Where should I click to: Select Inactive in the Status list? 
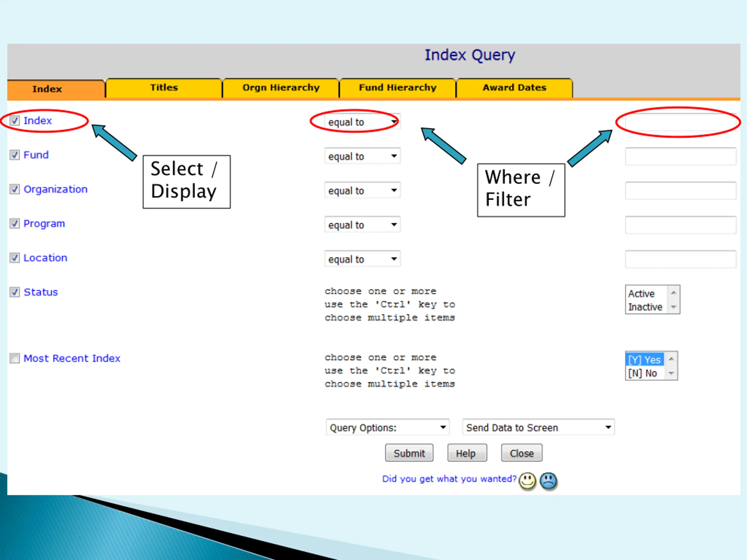tap(646, 307)
